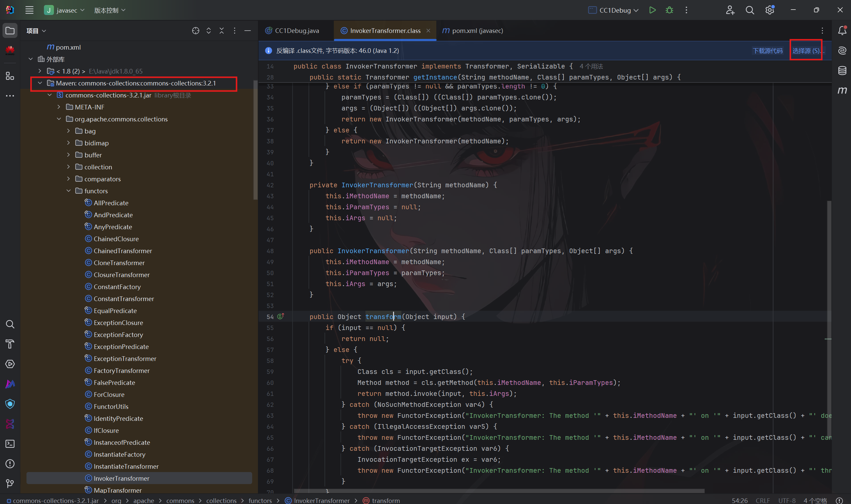Toggle the Project tool window folder icon
Screen dimensions: 851x504
point(10,31)
